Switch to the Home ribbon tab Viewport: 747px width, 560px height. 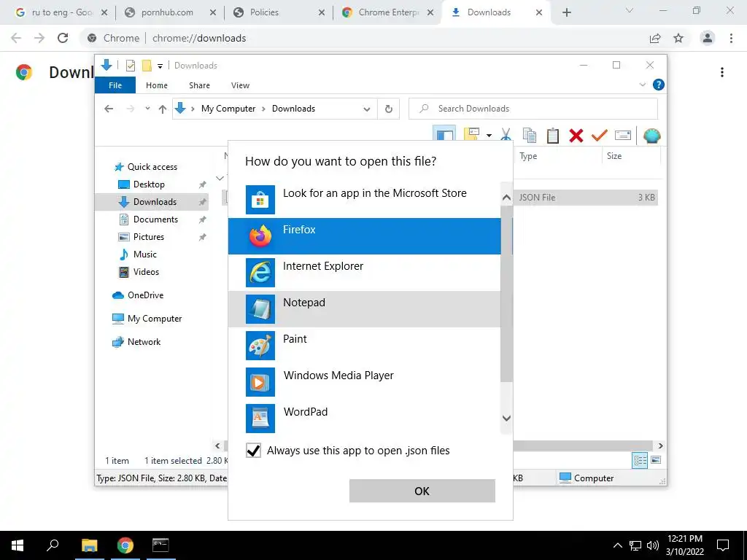(x=157, y=85)
